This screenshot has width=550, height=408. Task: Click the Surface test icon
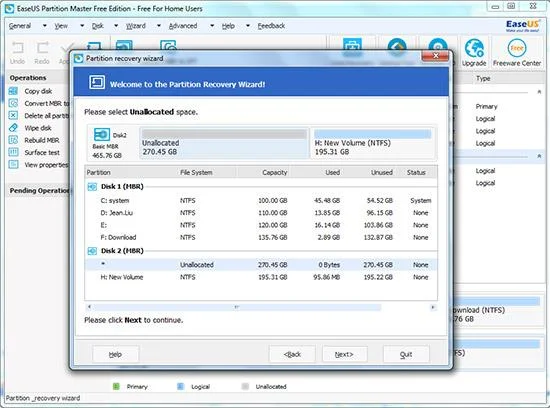[x=13, y=152]
